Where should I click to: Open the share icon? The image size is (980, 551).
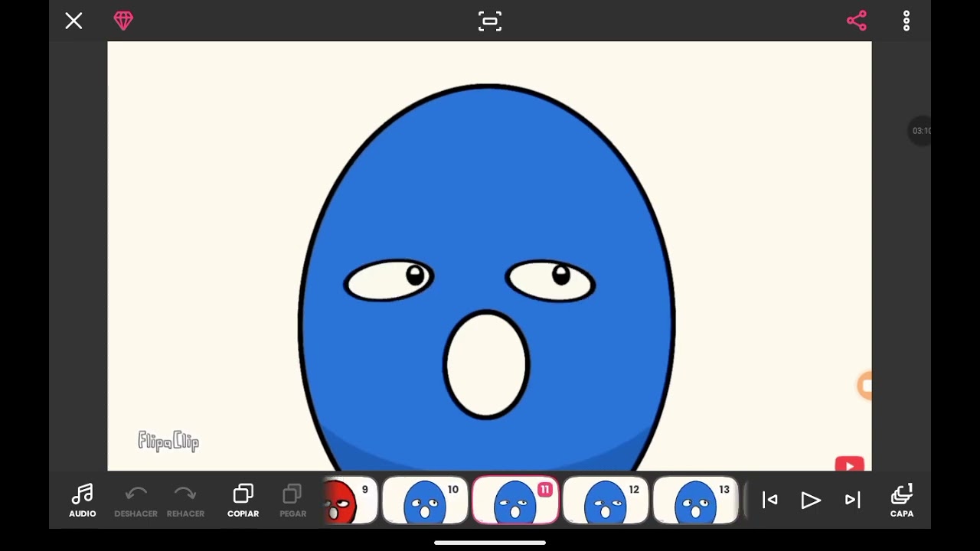tap(857, 21)
